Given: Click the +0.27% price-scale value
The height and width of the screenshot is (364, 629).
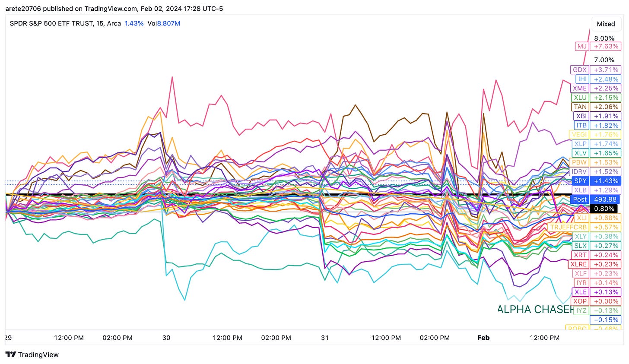Looking at the screenshot, I should tap(606, 246).
